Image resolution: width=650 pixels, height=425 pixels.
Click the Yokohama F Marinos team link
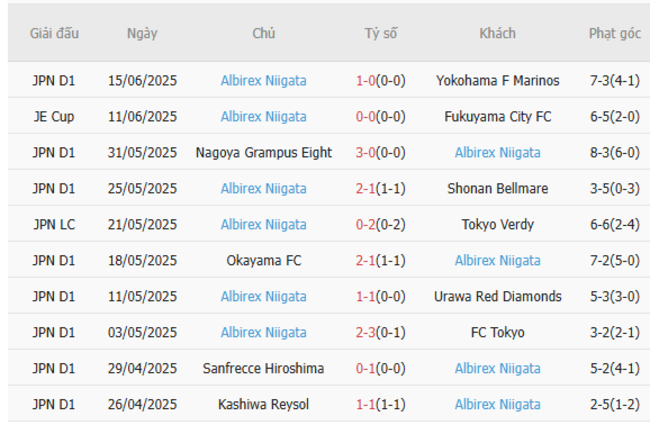497,81
